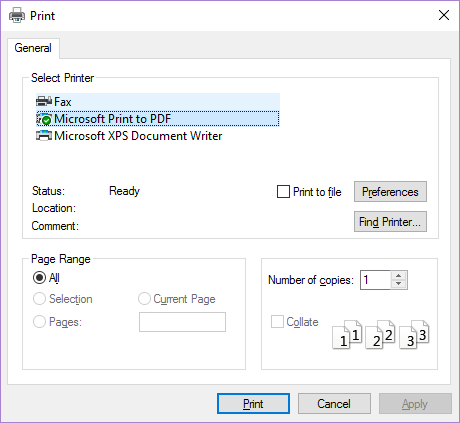This screenshot has height=423, width=460.
Task: Select the Fax printer icon
Action: click(44, 101)
